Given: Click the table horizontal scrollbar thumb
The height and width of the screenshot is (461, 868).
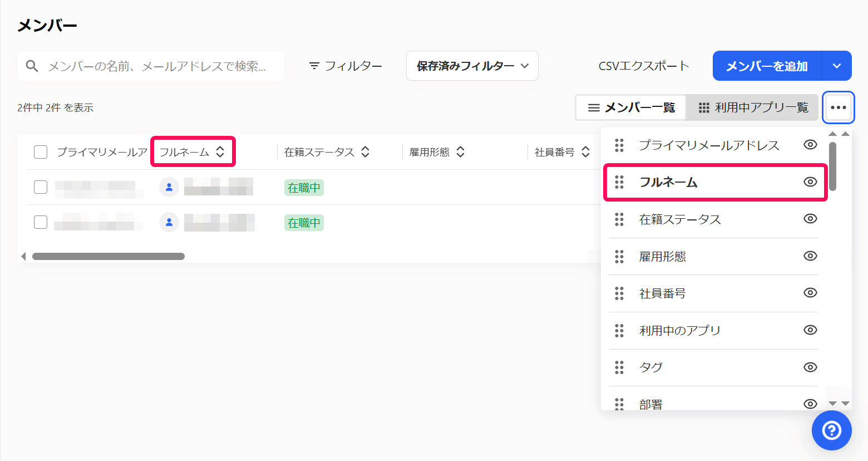Looking at the screenshot, I should pos(108,257).
